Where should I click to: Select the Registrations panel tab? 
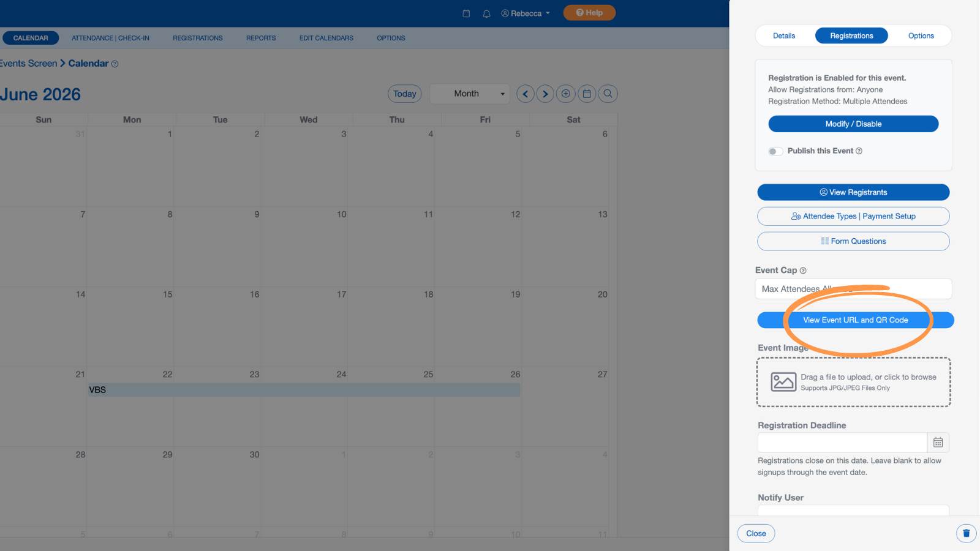[851, 36]
